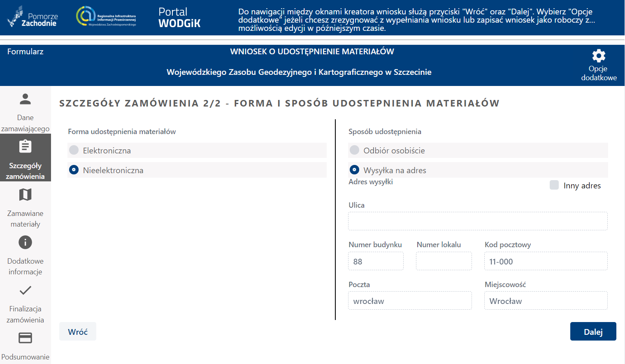Enable the Inny adres checkbox
Viewport: 625px width, 364px height.
click(x=553, y=185)
